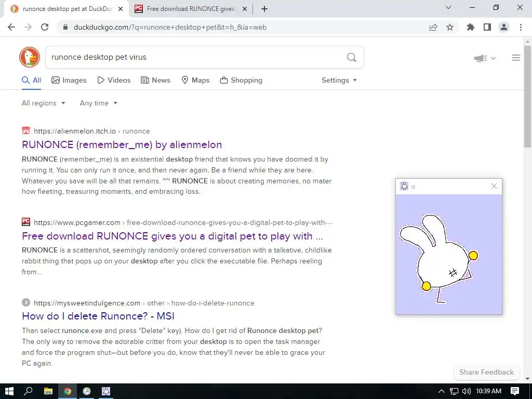Open a new tab with plus button
Screen dimensions: 532x399
pos(264,9)
